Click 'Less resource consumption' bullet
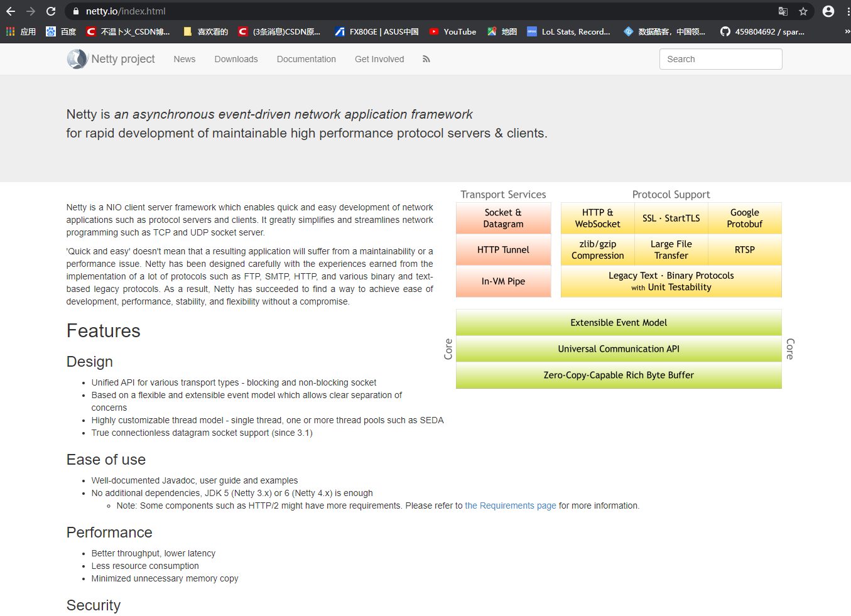Screen dimensions: 851x616 coord(145,566)
